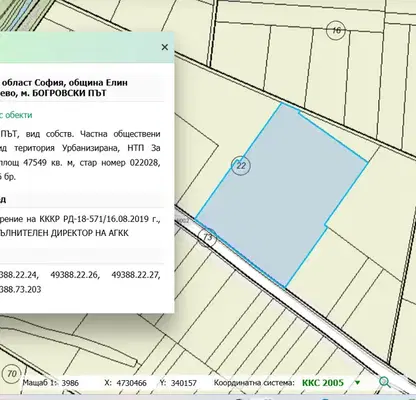Open neighboring parcel 49388.22.27
The width and height of the screenshot is (416, 400).
coord(136,275)
